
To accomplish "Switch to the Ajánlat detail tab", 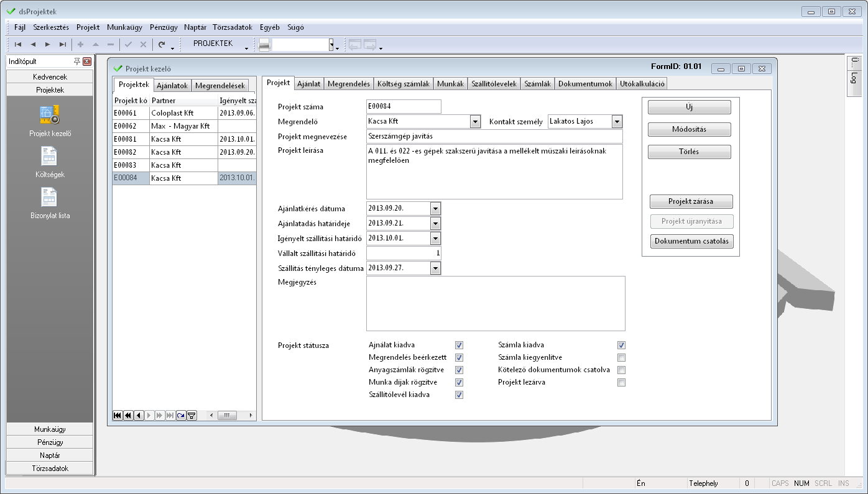I will pos(308,84).
